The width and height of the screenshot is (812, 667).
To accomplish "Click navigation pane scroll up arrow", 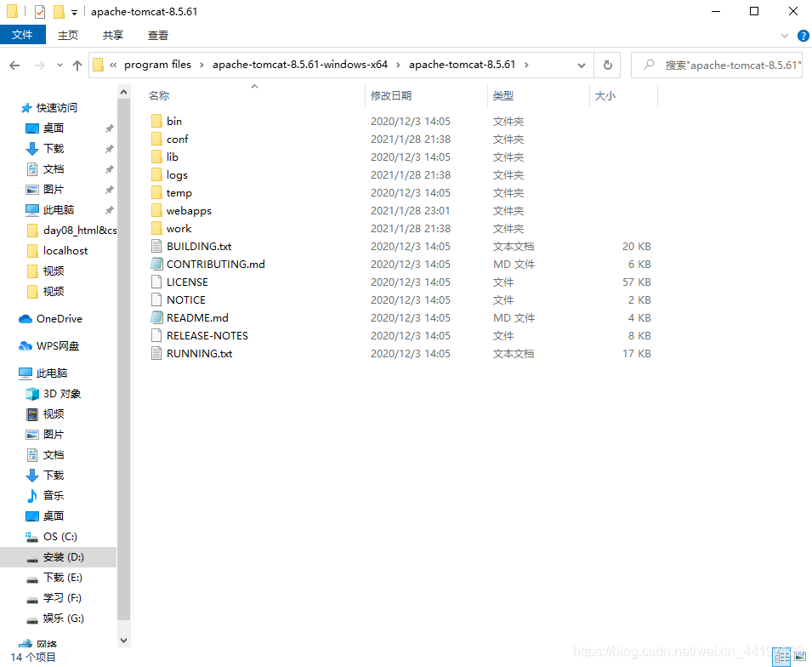I will pos(123,92).
